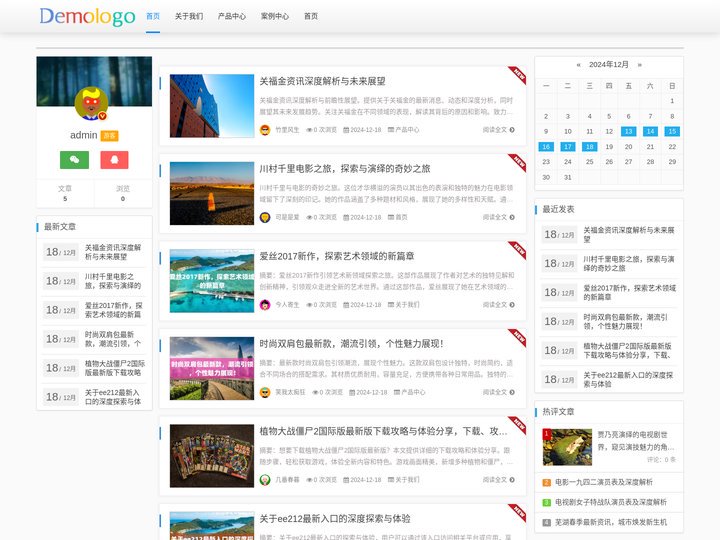Select calendar date 13
Image resolution: width=720 pixels, height=540 pixels.
(x=628, y=131)
